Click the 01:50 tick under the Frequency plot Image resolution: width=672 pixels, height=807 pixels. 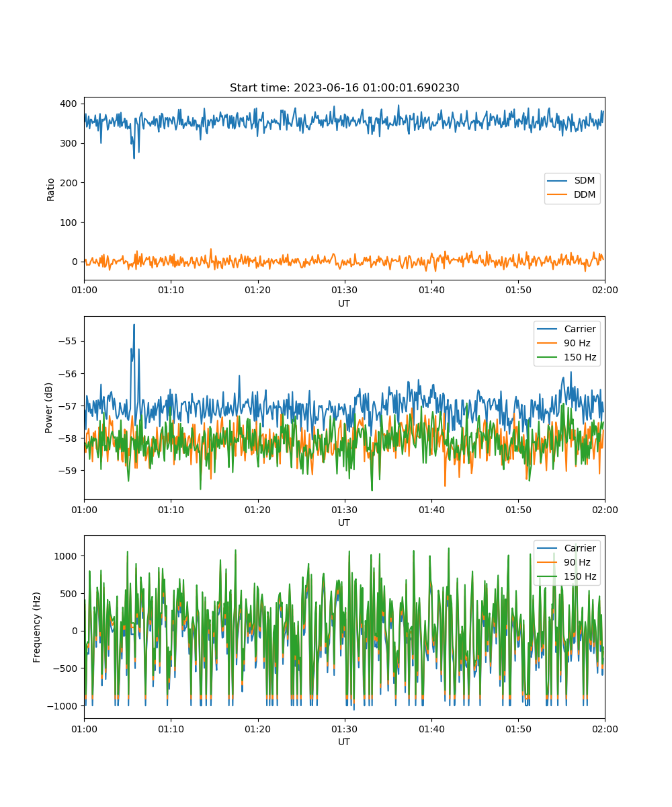(x=517, y=728)
